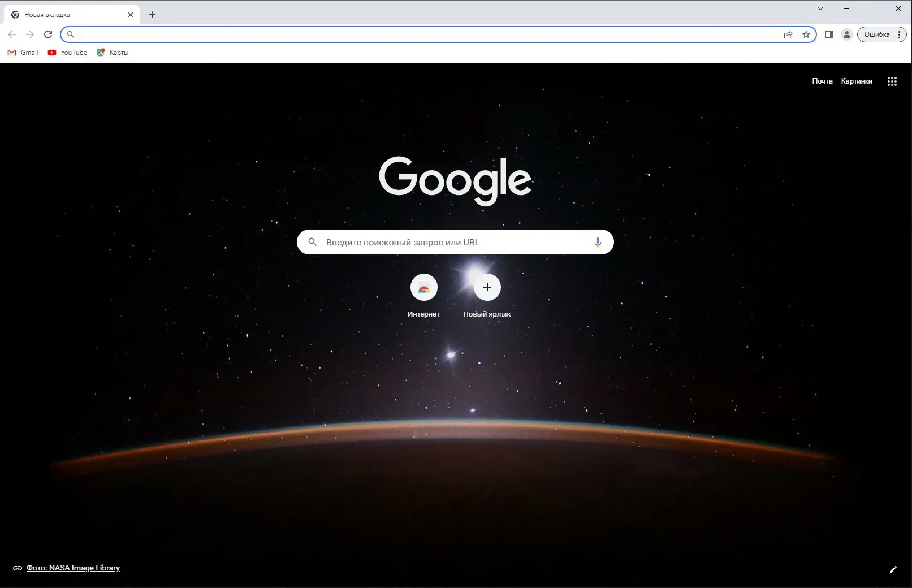This screenshot has width=912, height=588.
Task: Click the Google logo
Action: (x=455, y=180)
